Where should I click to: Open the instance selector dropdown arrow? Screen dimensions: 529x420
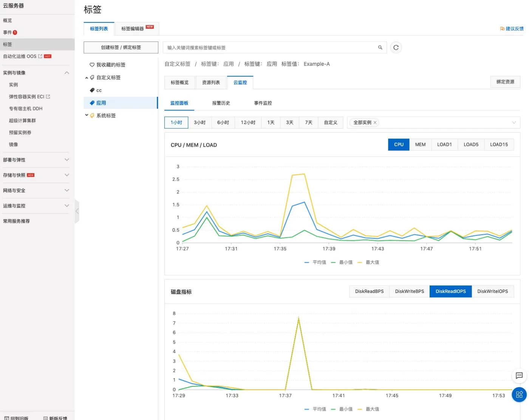pyautogui.click(x=514, y=122)
